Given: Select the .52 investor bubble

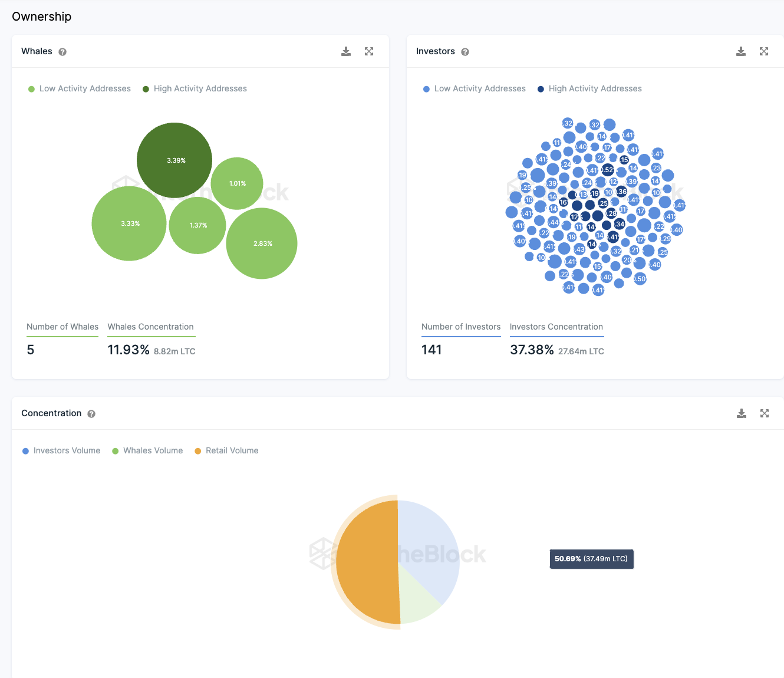Looking at the screenshot, I should 607,170.
